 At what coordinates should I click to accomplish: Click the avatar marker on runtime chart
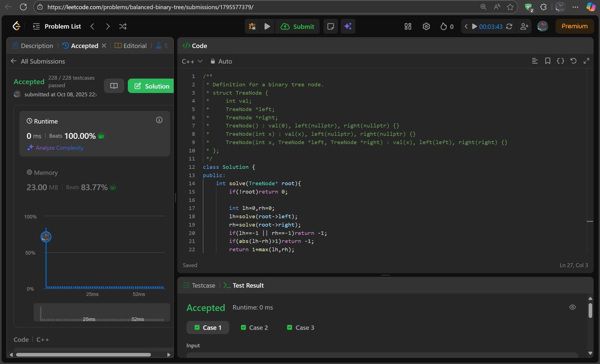coord(45,237)
